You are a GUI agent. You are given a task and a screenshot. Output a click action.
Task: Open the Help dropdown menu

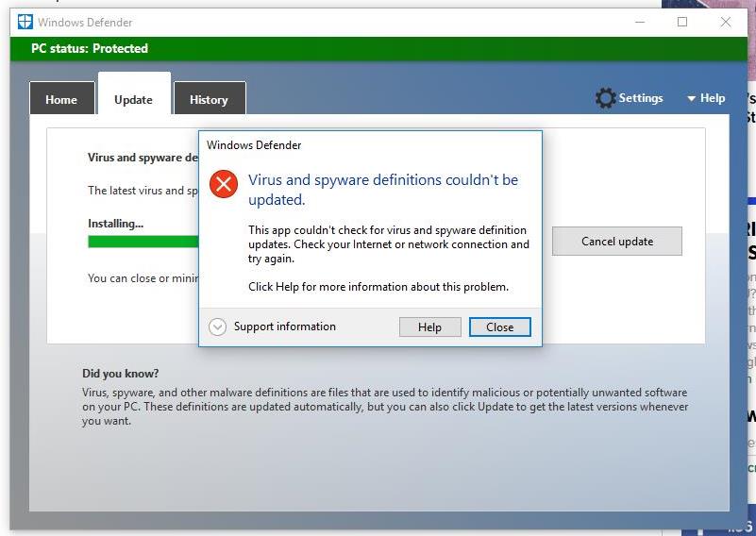(706, 98)
